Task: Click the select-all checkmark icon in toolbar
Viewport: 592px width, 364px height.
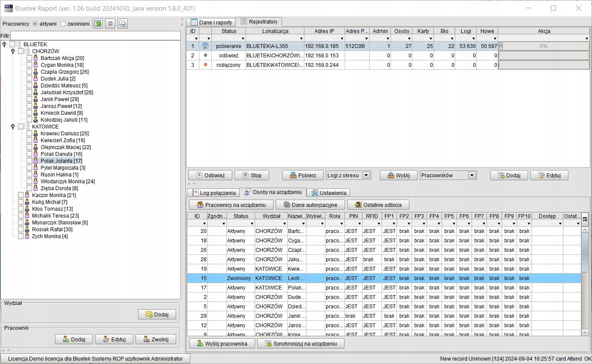Action: [x=123, y=24]
